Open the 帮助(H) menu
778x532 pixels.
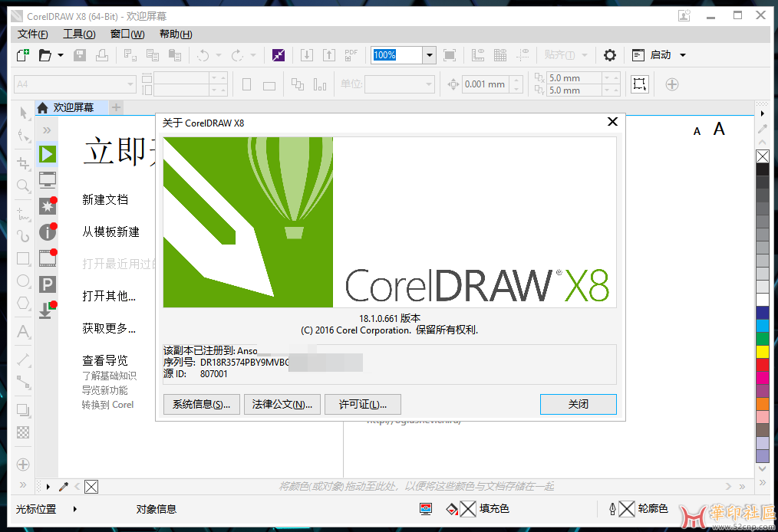point(176,34)
